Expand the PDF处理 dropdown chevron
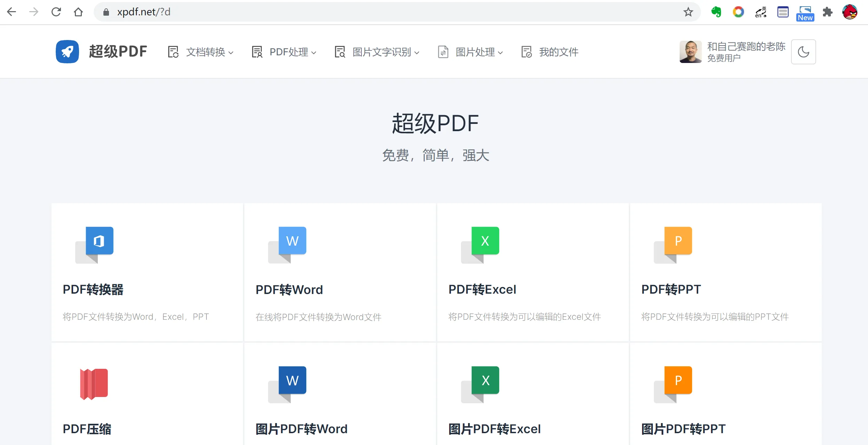868x445 pixels. [x=314, y=53]
